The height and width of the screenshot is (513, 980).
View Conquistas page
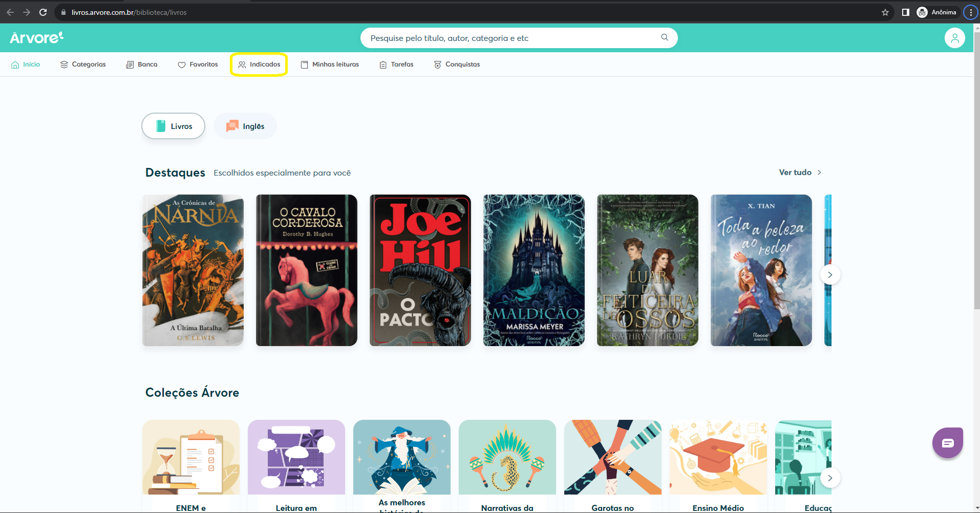(457, 65)
